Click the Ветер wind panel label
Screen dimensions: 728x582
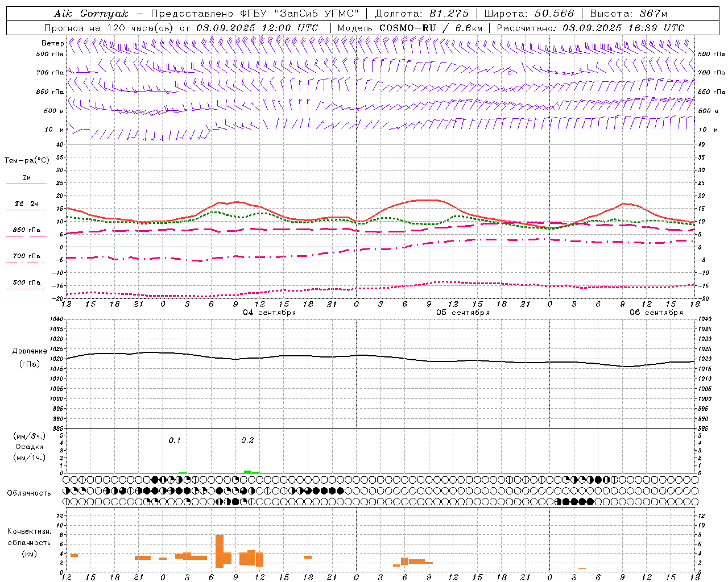(x=52, y=43)
